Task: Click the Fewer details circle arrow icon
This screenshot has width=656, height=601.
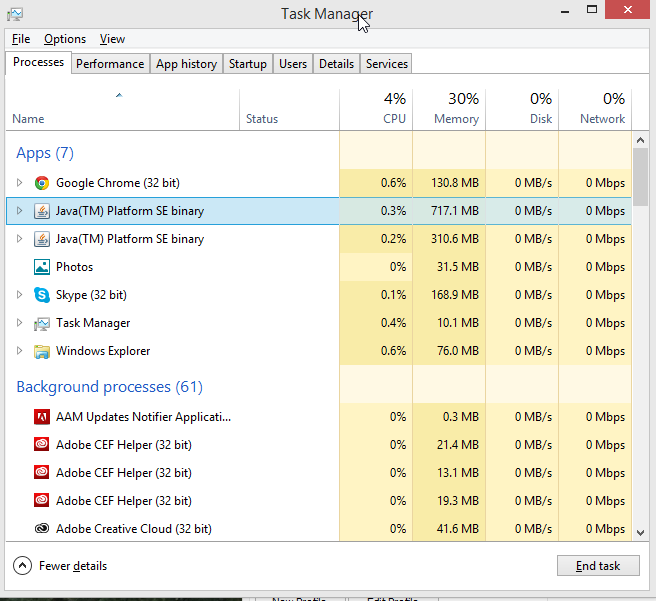Action: [22, 566]
